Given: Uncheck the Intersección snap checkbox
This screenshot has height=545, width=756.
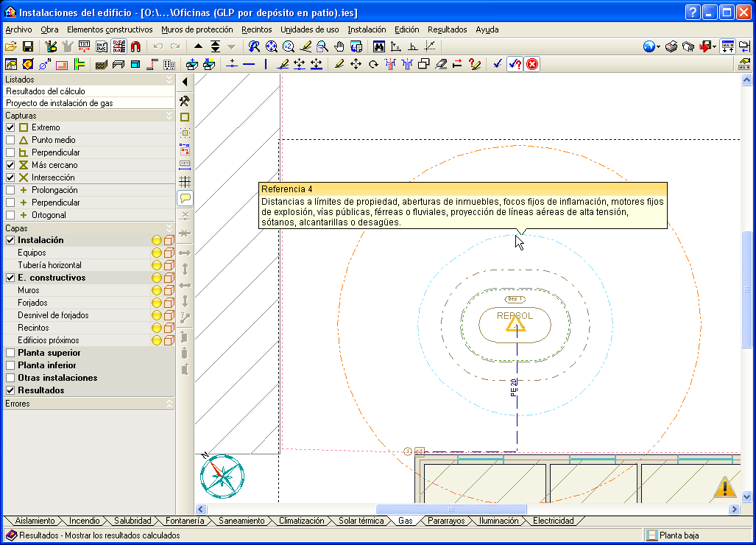Looking at the screenshot, I should coord(10,177).
